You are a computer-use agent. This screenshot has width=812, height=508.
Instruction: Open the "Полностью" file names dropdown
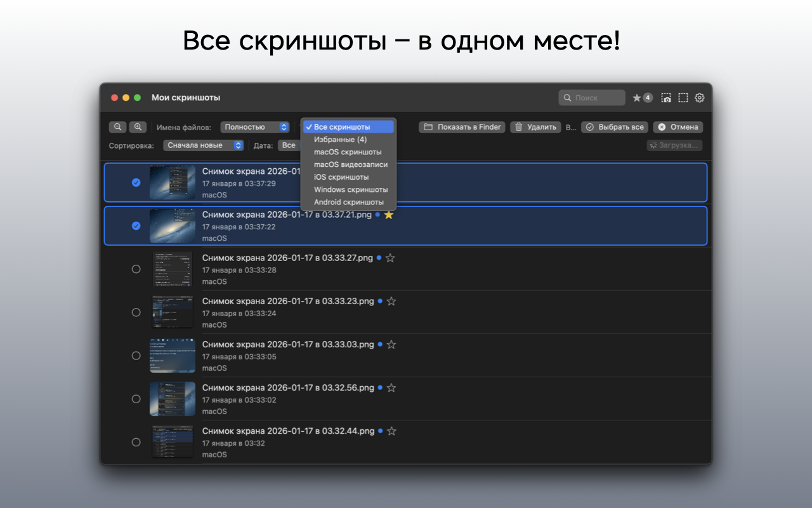pos(255,127)
